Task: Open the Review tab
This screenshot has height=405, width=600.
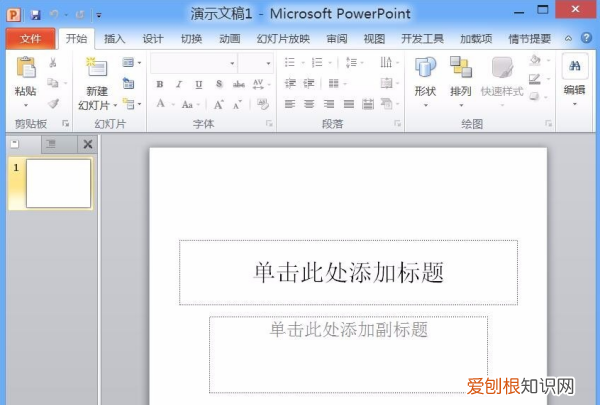Action: point(337,39)
